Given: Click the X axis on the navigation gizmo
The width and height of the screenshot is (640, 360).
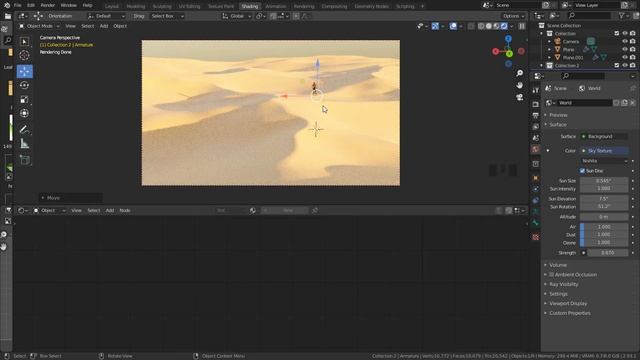Looking at the screenshot, I should click(x=496, y=51).
